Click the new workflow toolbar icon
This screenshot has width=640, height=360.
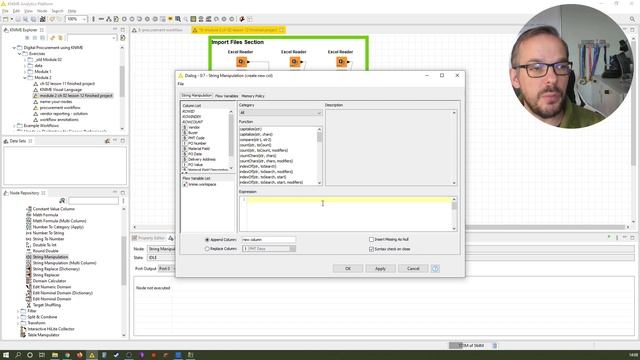point(6,19)
